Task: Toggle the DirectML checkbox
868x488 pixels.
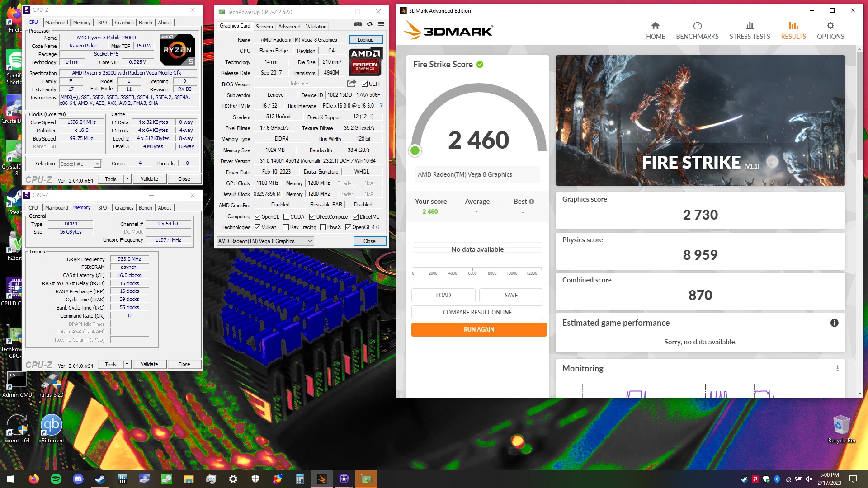Action: click(355, 217)
